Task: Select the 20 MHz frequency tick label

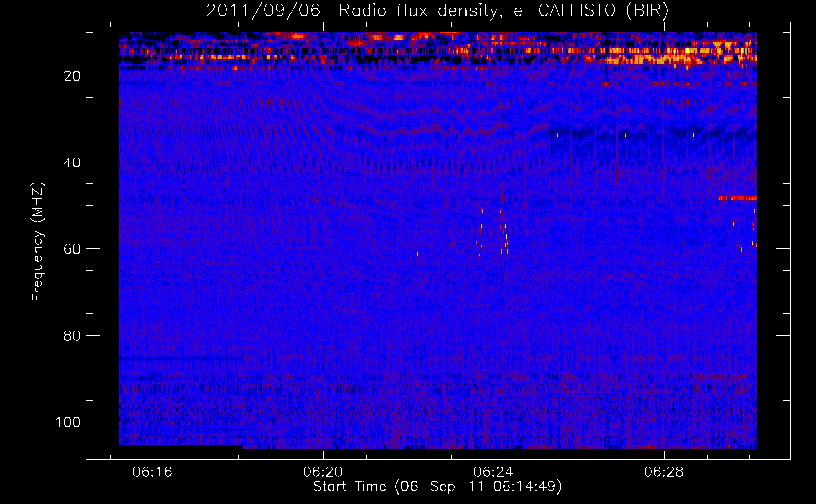Action: click(x=72, y=76)
